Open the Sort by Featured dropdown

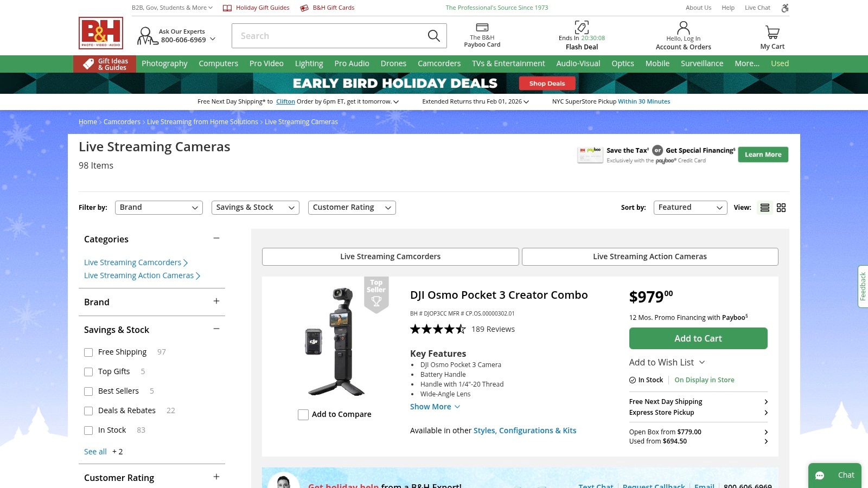(x=690, y=208)
